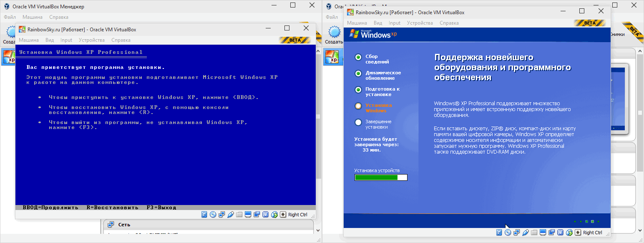Open Устройства menu in left VM window

pyautogui.click(x=91, y=40)
